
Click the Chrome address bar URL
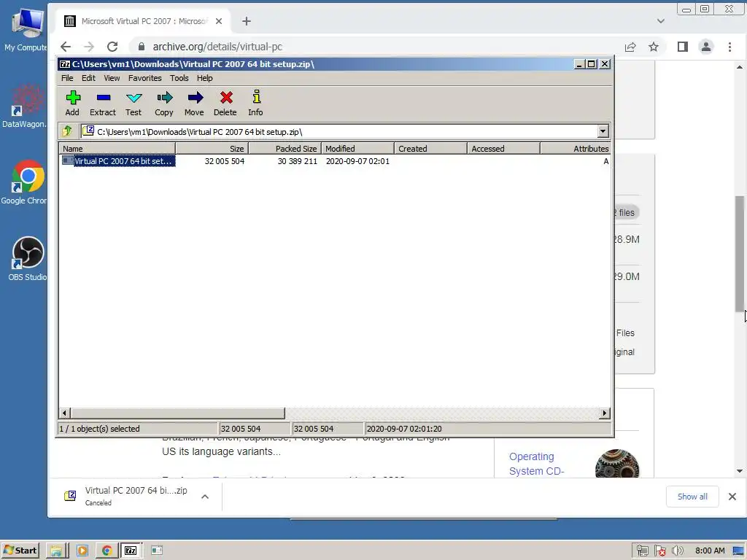217,47
